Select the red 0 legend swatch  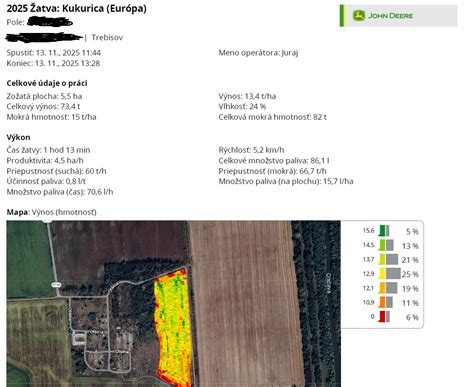click(382, 317)
